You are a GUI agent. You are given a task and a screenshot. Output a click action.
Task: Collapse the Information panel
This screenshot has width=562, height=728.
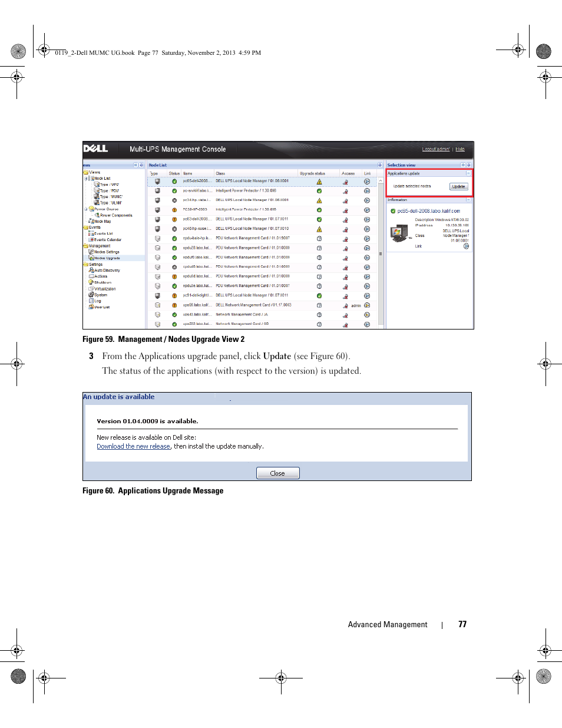[468, 200]
